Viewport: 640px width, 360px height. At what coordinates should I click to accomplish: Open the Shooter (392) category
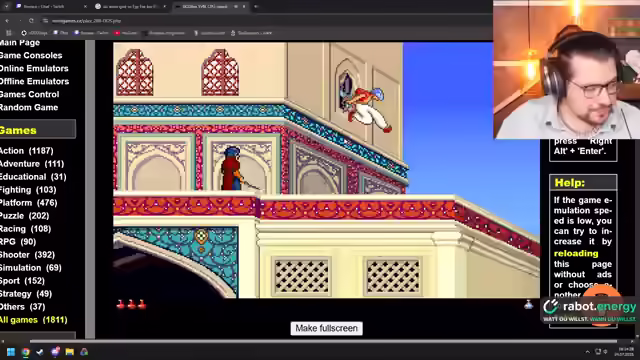(x=27, y=255)
